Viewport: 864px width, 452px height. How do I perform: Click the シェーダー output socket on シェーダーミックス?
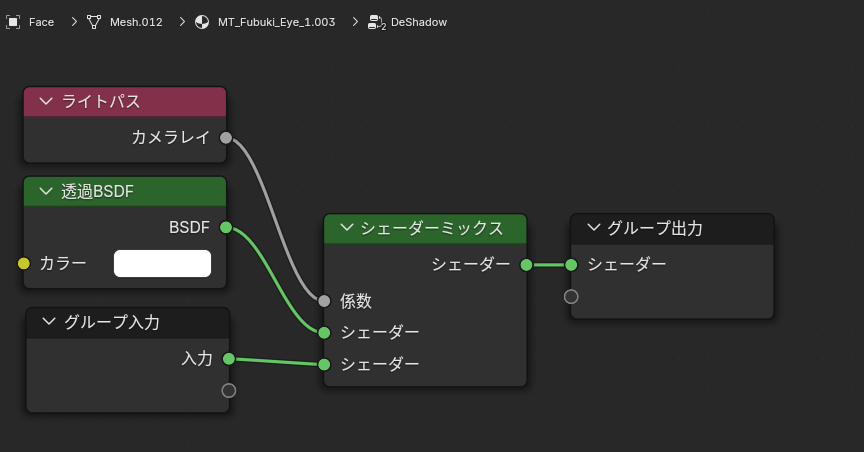[526, 265]
